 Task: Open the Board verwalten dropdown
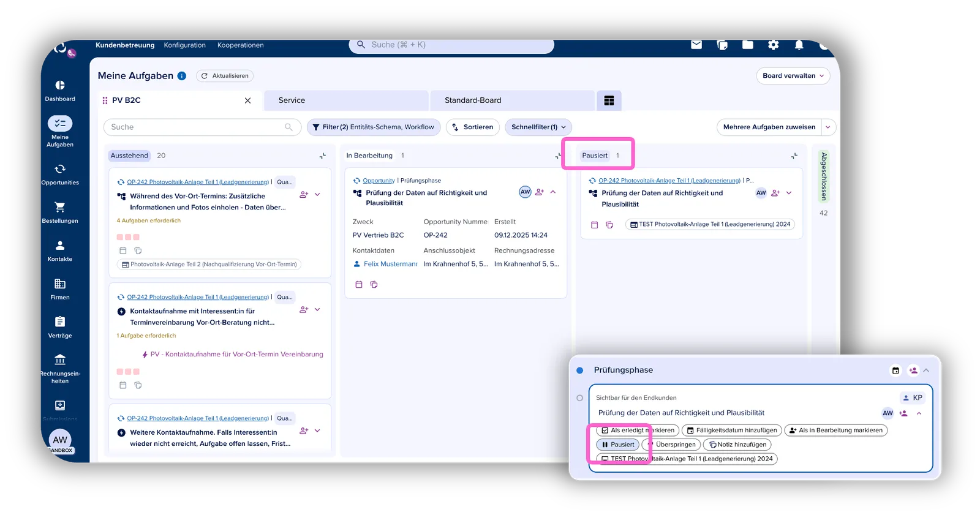793,76
